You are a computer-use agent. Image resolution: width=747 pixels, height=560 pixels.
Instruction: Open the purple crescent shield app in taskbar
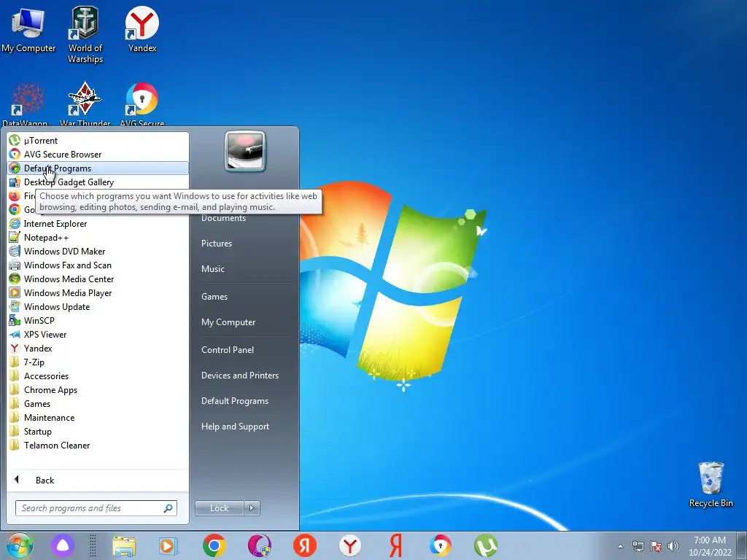tap(260, 545)
